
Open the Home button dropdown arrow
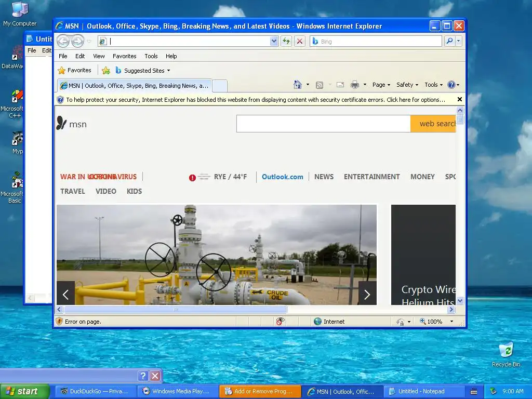click(308, 85)
